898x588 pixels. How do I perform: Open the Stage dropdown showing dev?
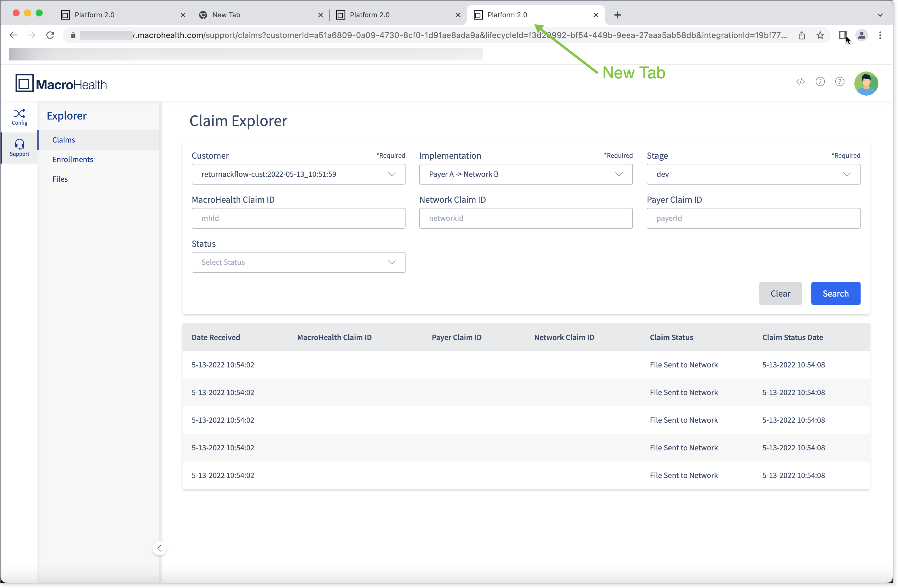[x=753, y=174]
